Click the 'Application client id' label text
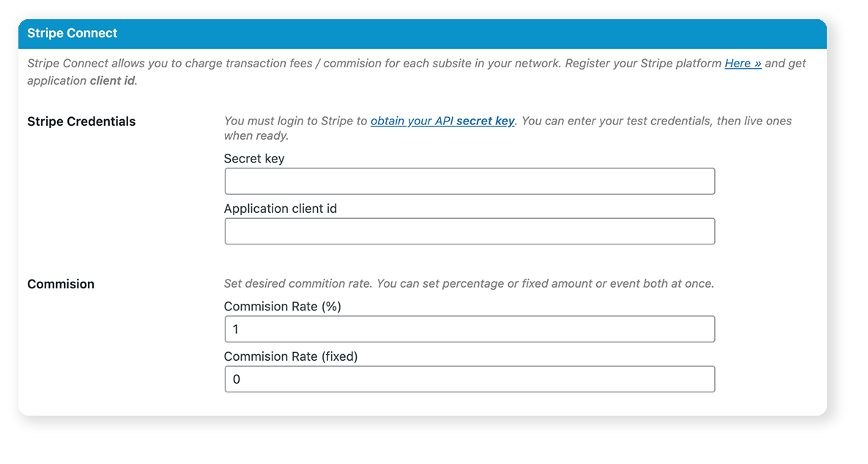Image resolution: width=868 pixels, height=464 pixels. pos(281,209)
